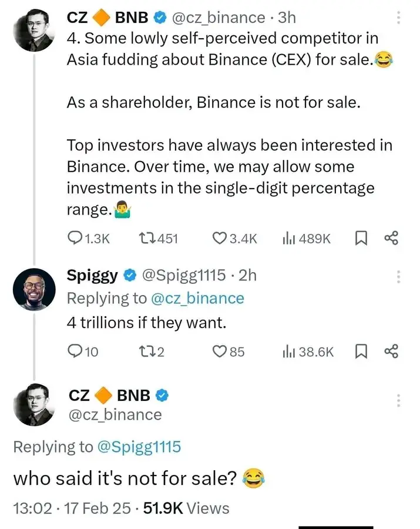Screen dimensions: 420x529
Task: Open more options menu on Spiggy's reply
Action: 399,276
